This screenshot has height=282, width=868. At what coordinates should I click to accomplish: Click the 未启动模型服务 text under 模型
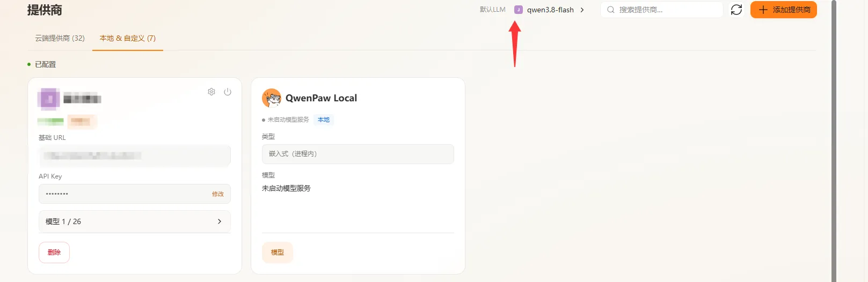(286, 188)
